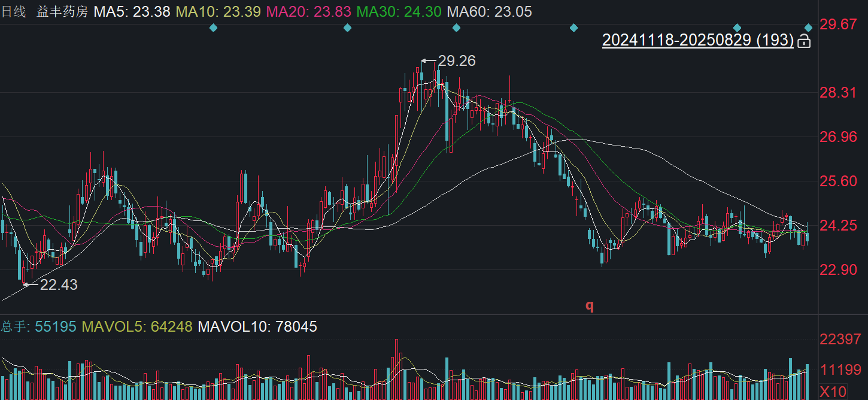
Task: Select the MA5: 23.38 indicator label
Action: pos(132,11)
